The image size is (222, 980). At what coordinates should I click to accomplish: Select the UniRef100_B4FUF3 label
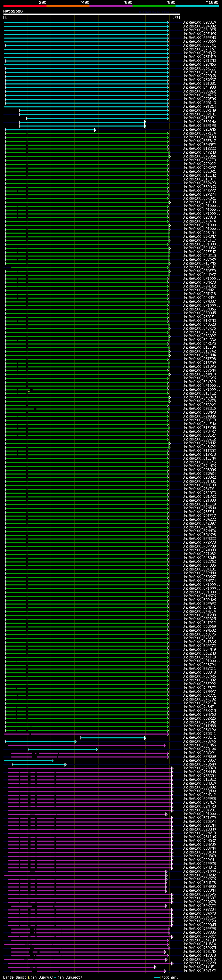[199, 72]
